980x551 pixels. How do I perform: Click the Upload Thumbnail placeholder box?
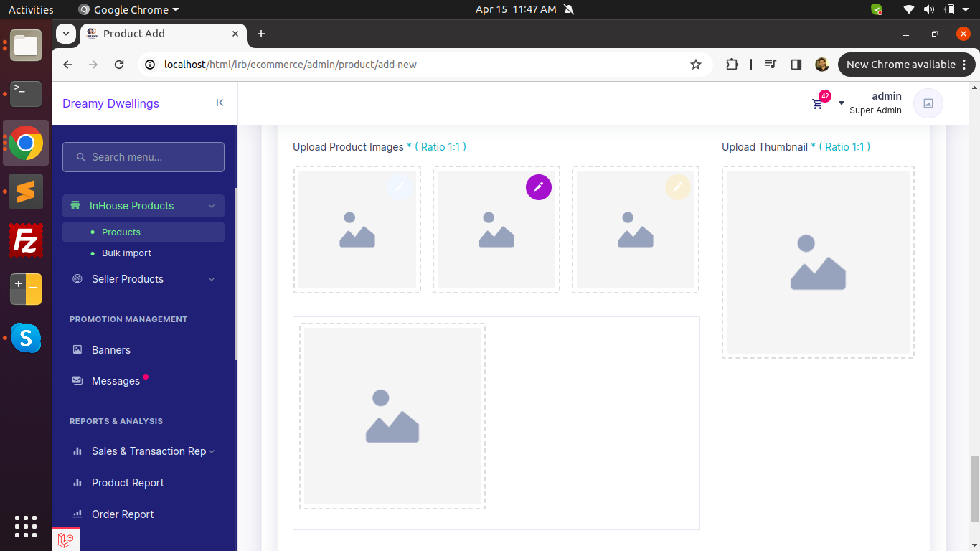tap(818, 262)
